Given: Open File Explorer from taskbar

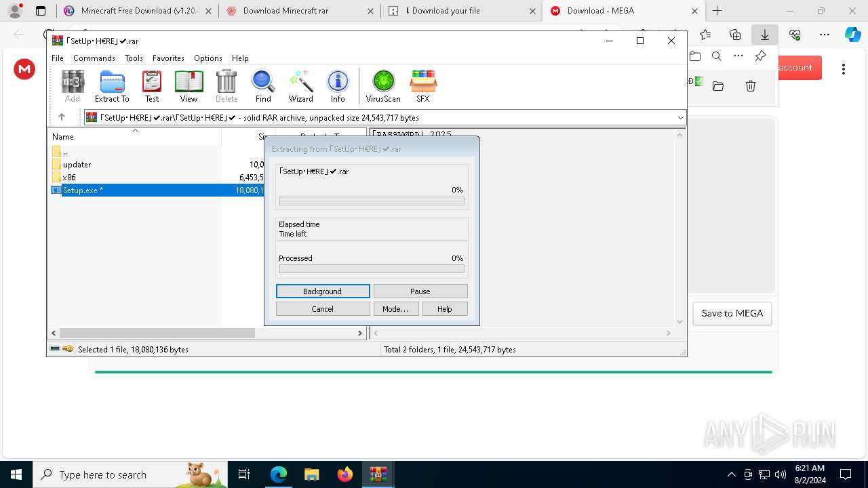Looking at the screenshot, I should [x=311, y=474].
